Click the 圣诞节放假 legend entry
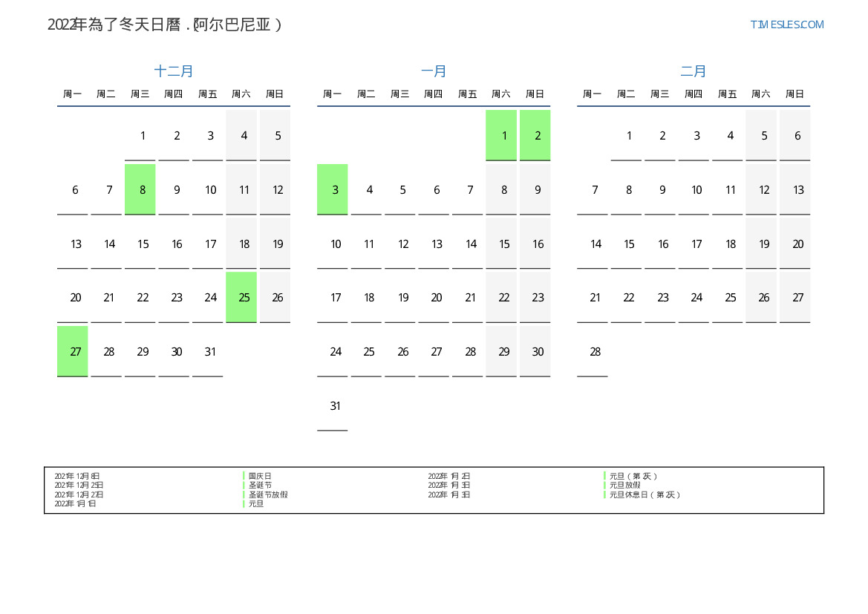The height and width of the screenshot is (614, 868). 268,494
